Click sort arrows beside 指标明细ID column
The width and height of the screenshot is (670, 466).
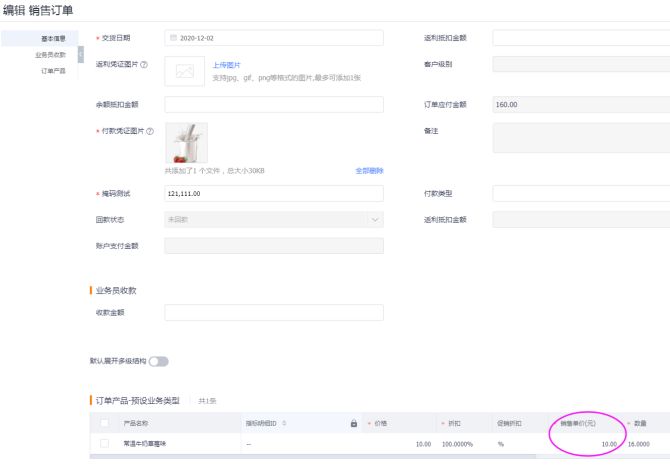point(285,423)
